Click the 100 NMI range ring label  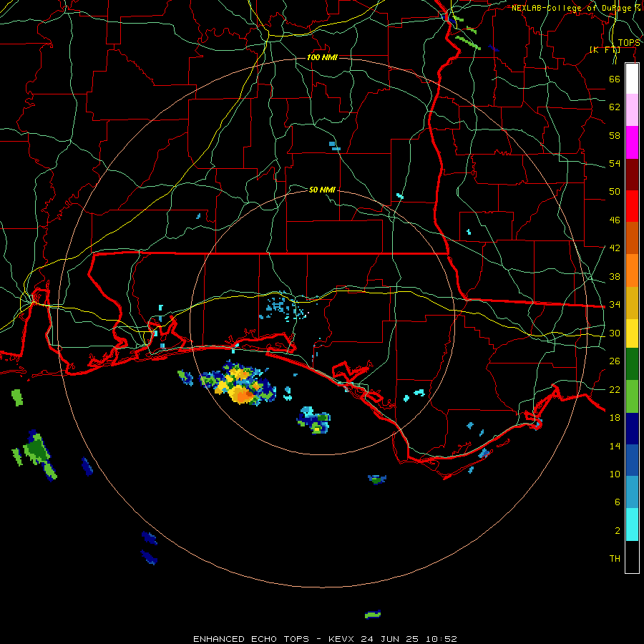(322, 57)
